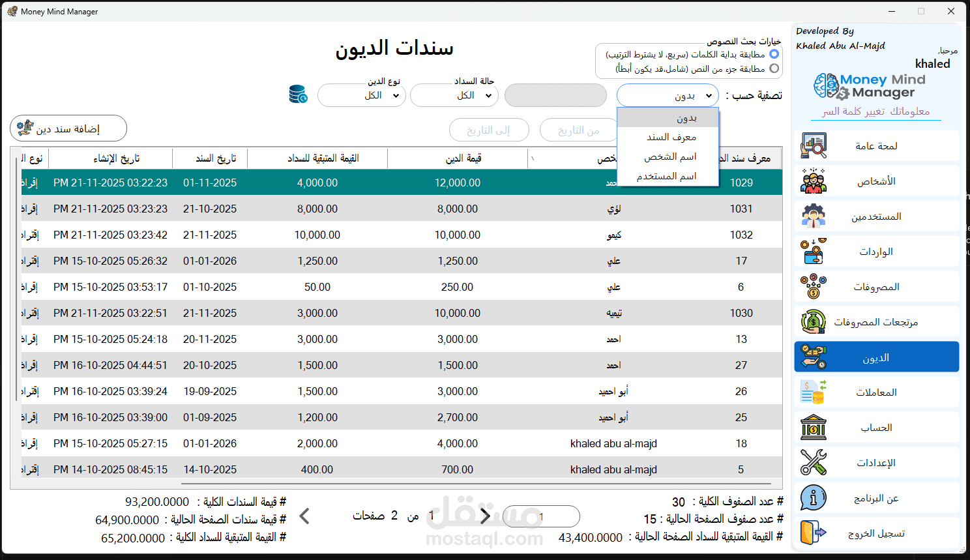The height and width of the screenshot is (560, 970).
Task: Choose اسم الشخص filter option
Action: pyautogui.click(x=668, y=156)
